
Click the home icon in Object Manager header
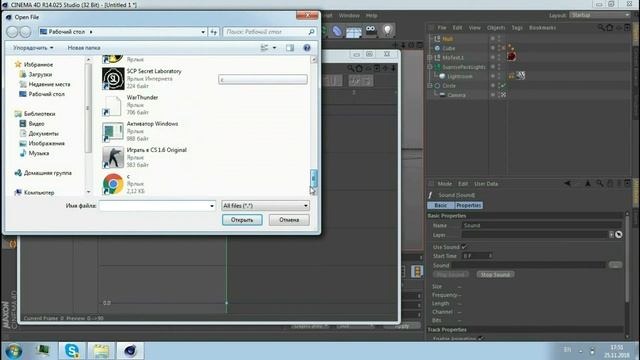(x=610, y=28)
